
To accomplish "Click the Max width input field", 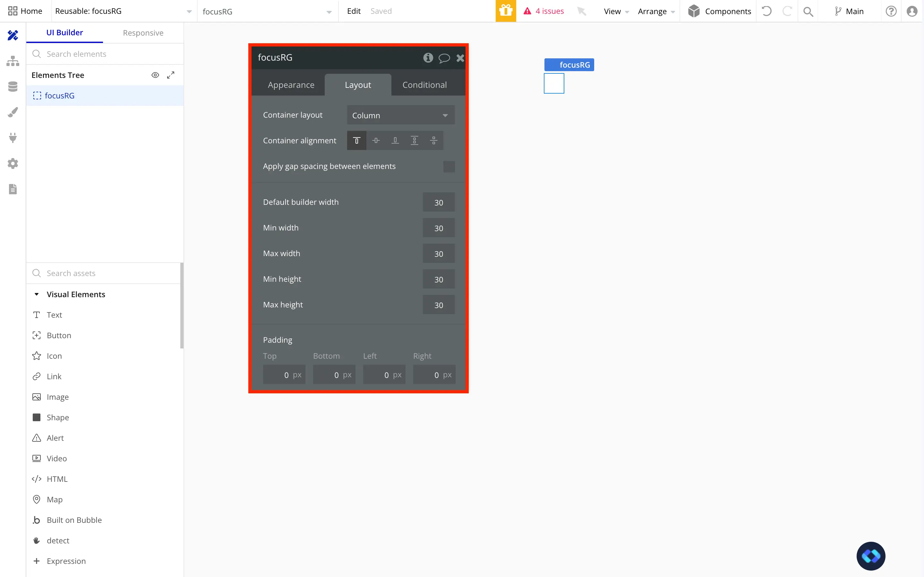I will click(x=438, y=253).
